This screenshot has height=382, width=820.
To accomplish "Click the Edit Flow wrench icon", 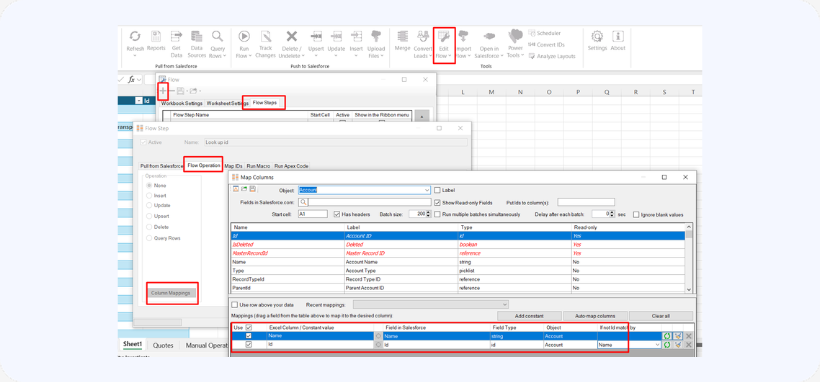I will (x=443, y=36).
